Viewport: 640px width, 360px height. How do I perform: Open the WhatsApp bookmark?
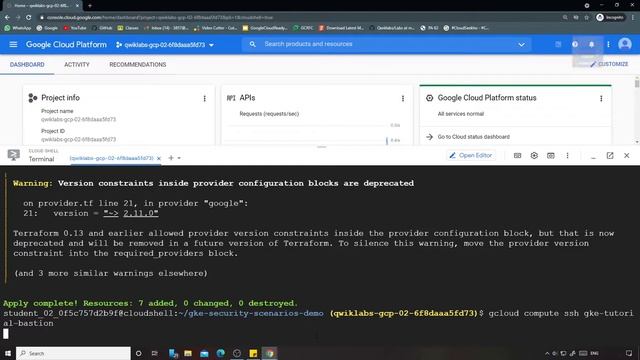tap(18, 28)
